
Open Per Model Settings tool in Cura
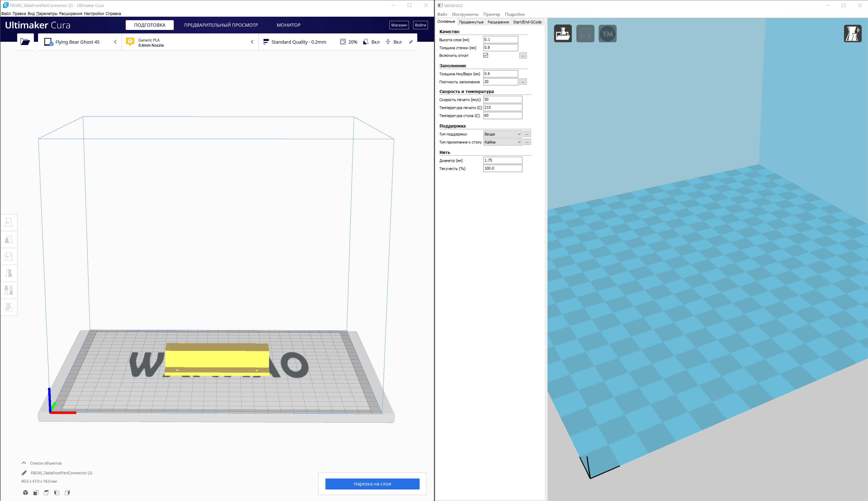9,290
